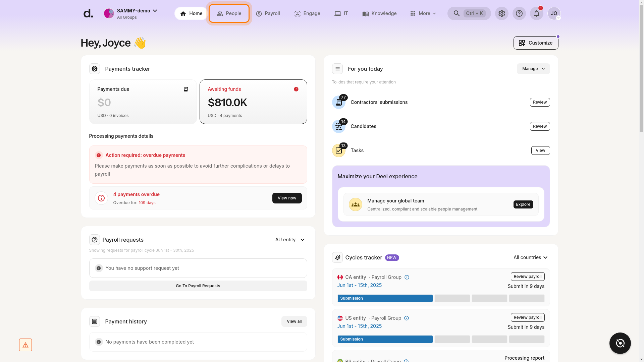Click inside the Ctrl+K search field
This screenshot has height=362, width=644.
[x=469, y=13]
